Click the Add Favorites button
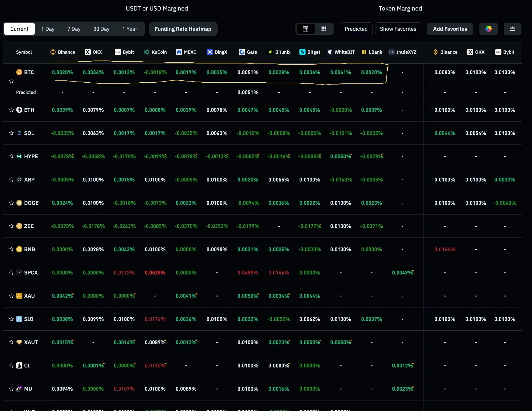532x411 pixels. point(450,29)
